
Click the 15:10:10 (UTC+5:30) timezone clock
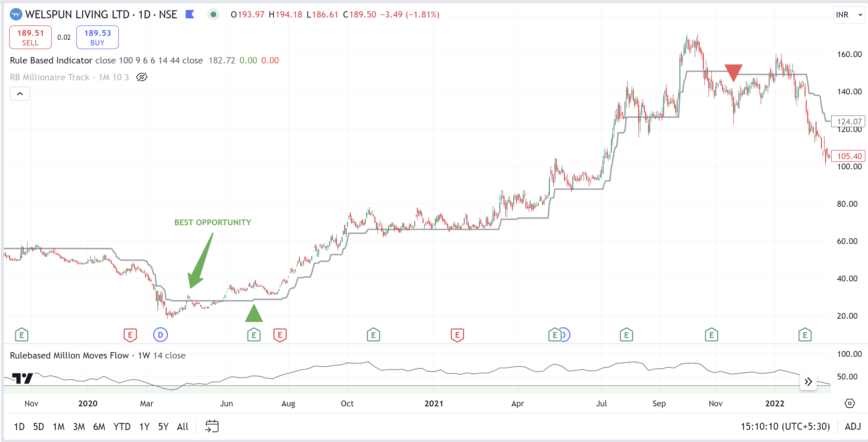(x=785, y=427)
